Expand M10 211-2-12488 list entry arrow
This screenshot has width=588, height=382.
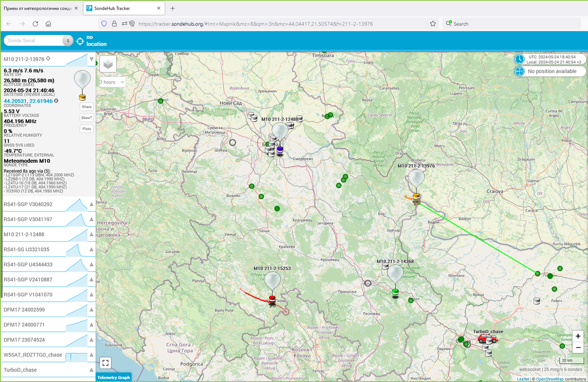(x=91, y=234)
